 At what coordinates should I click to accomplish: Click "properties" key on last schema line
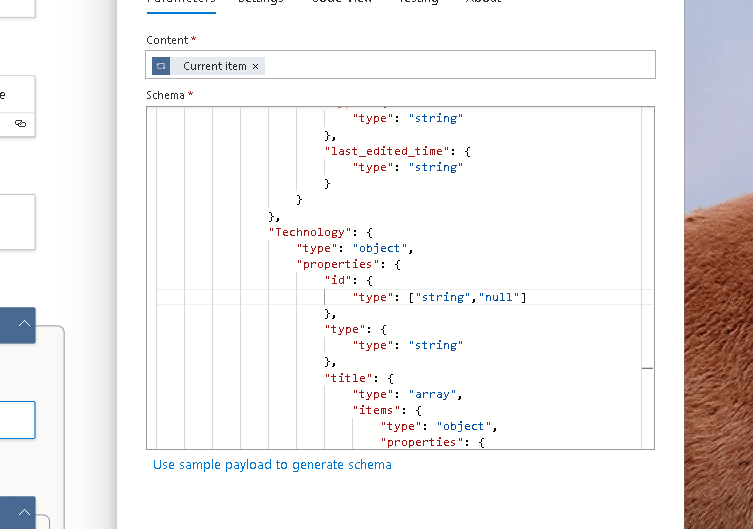coord(422,442)
